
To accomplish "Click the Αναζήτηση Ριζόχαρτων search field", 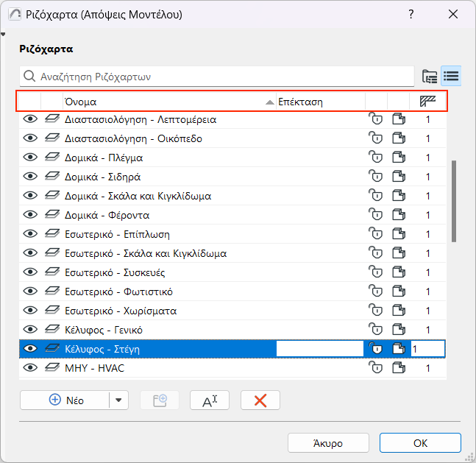I will (x=221, y=77).
